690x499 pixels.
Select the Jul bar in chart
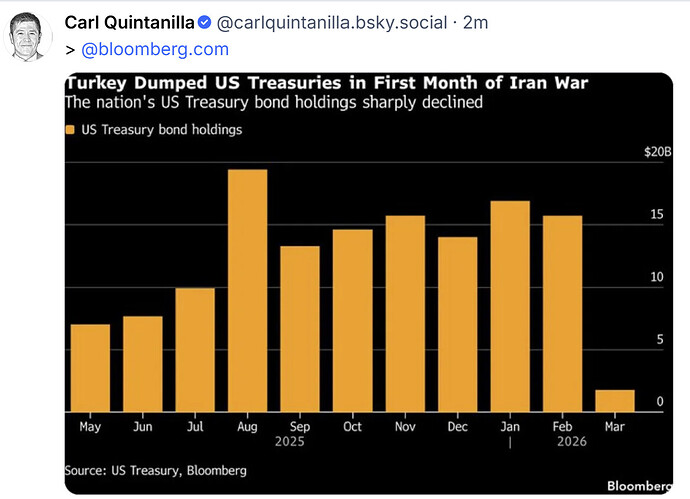195,350
